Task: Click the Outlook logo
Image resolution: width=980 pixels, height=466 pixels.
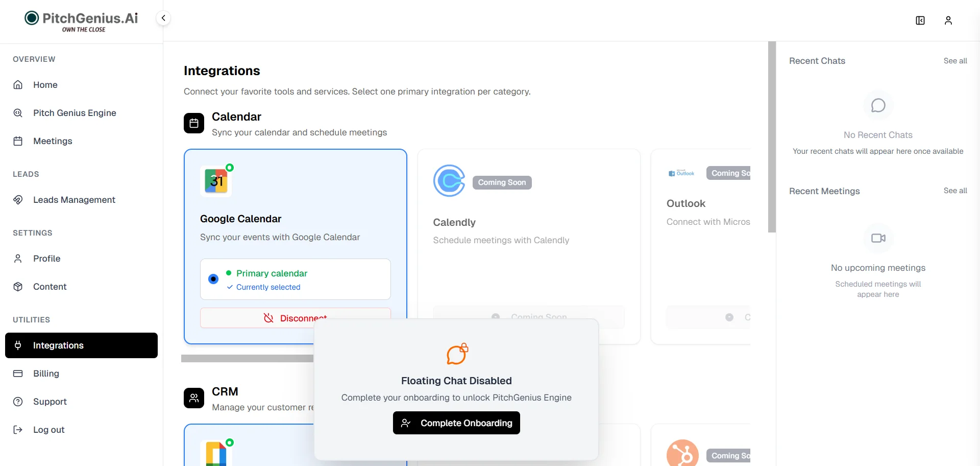Action: tap(682, 173)
